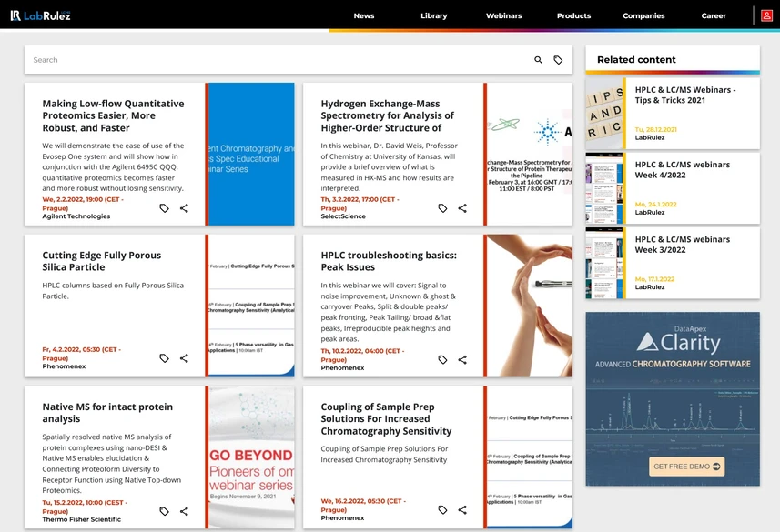Open the News menu

364,15
